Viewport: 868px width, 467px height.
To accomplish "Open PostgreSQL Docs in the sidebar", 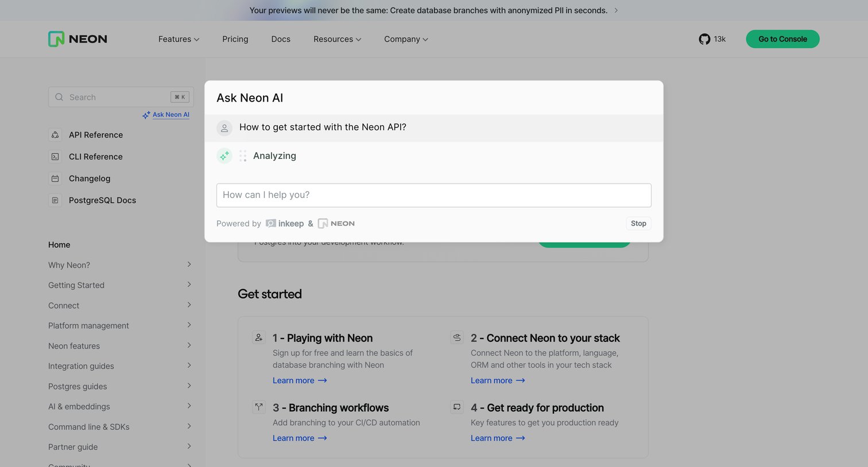I will pyautogui.click(x=102, y=200).
